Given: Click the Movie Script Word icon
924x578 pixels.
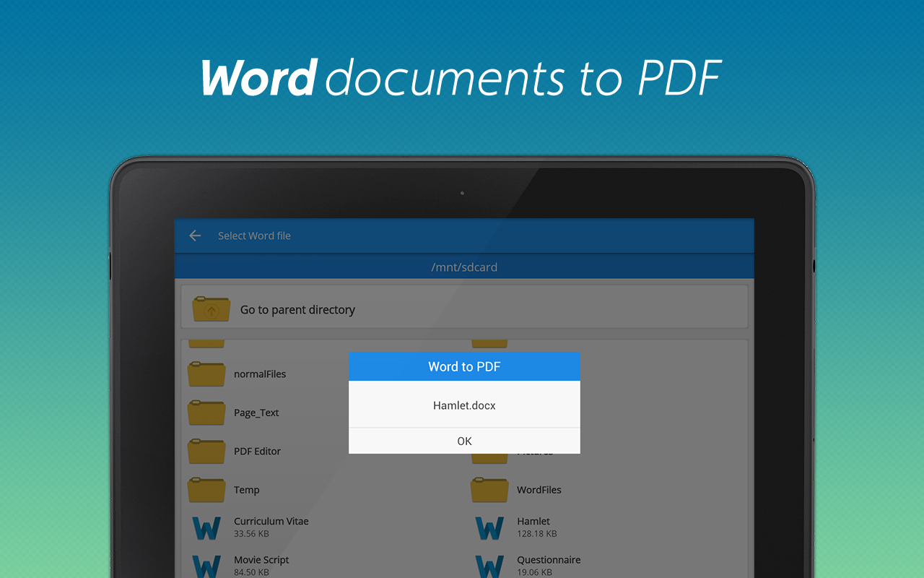Looking at the screenshot, I should click(207, 566).
